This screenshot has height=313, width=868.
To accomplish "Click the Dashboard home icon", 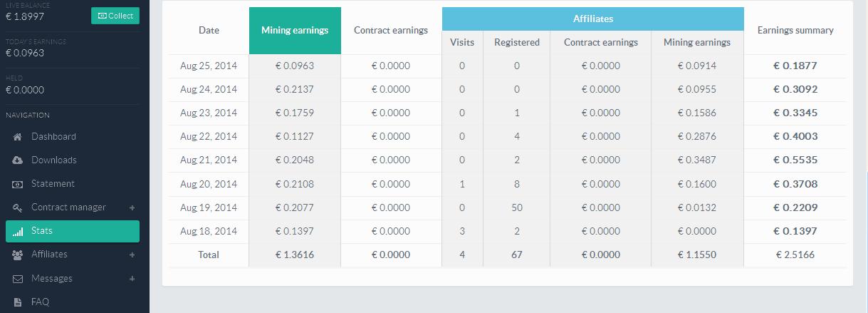I will click(18, 137).
